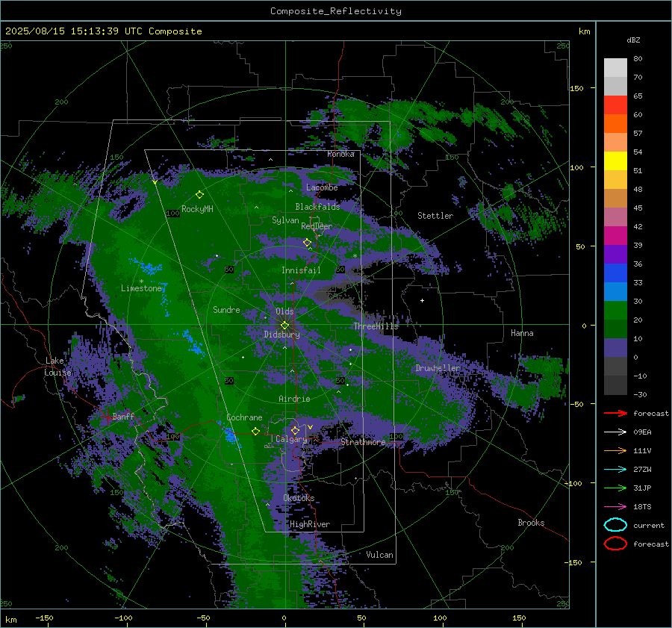Viewport: 672px width, 628px height.
Task: Click the Vulcan town label
Action: [x=379, y=555]
